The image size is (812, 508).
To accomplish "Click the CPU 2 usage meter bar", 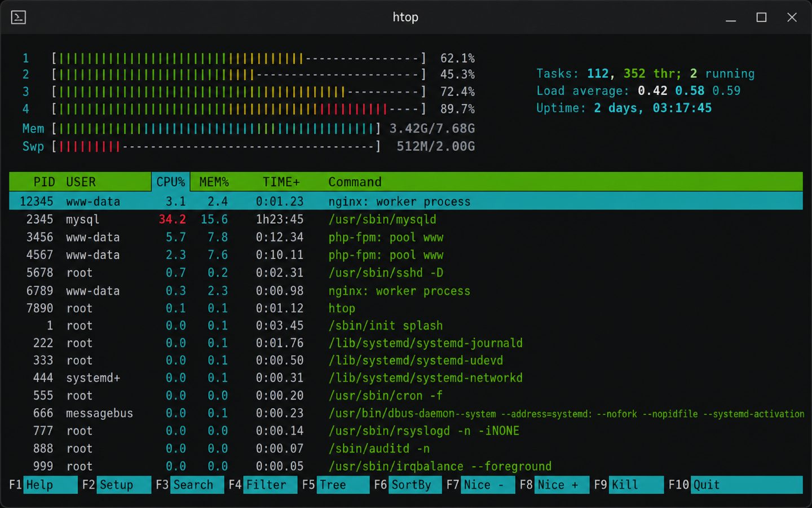I will 239,75.
